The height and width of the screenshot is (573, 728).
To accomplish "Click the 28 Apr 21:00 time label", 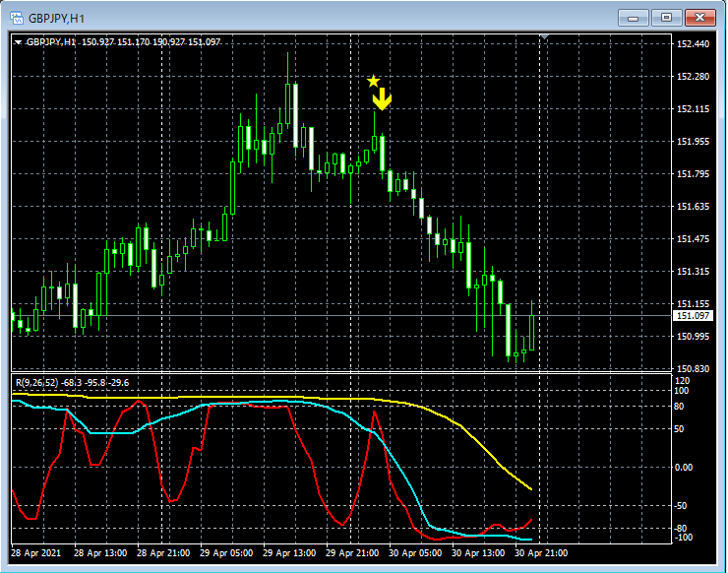I will coord(163,553).
